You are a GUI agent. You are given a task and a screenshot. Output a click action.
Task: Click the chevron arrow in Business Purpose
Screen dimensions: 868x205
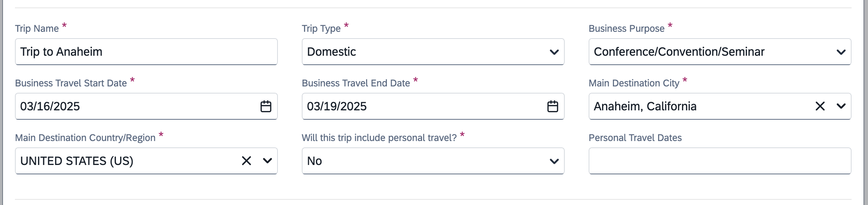click(841, 52)
